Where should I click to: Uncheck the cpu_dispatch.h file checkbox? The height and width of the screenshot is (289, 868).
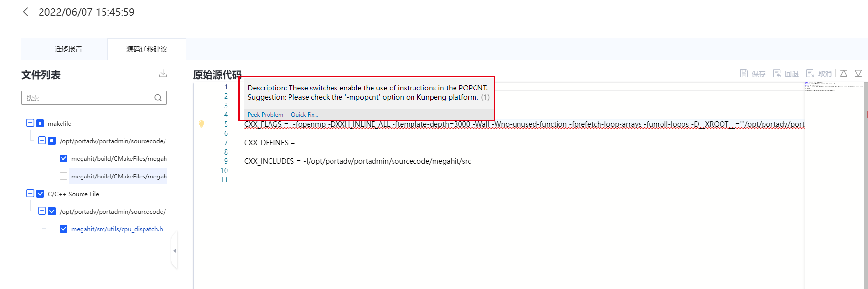pos(63,229)
